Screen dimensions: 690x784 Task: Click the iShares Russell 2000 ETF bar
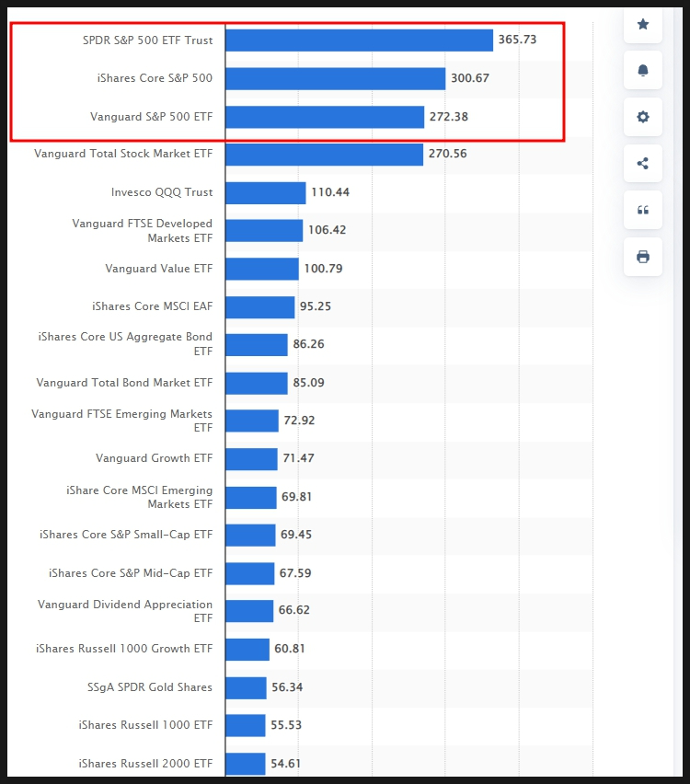click(x=246, y=764)
